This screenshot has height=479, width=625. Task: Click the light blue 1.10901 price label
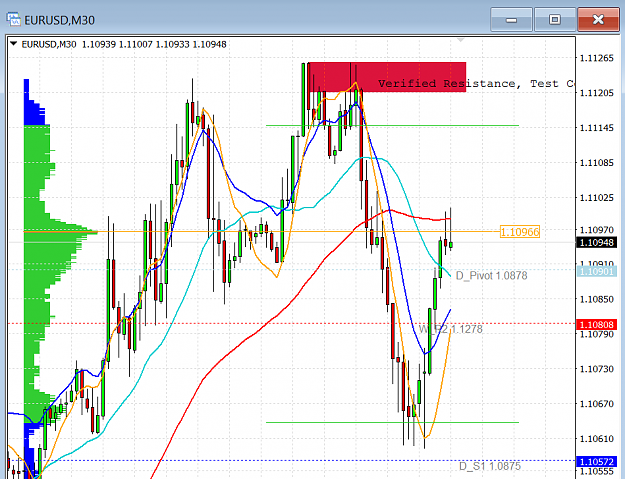pos(596,271)
